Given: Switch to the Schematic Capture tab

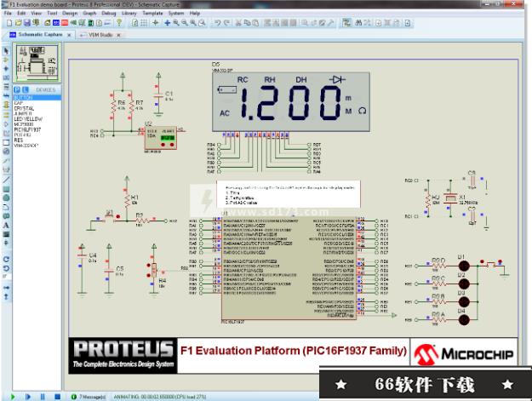Looking at the screenshot, I should click(40, 35).
